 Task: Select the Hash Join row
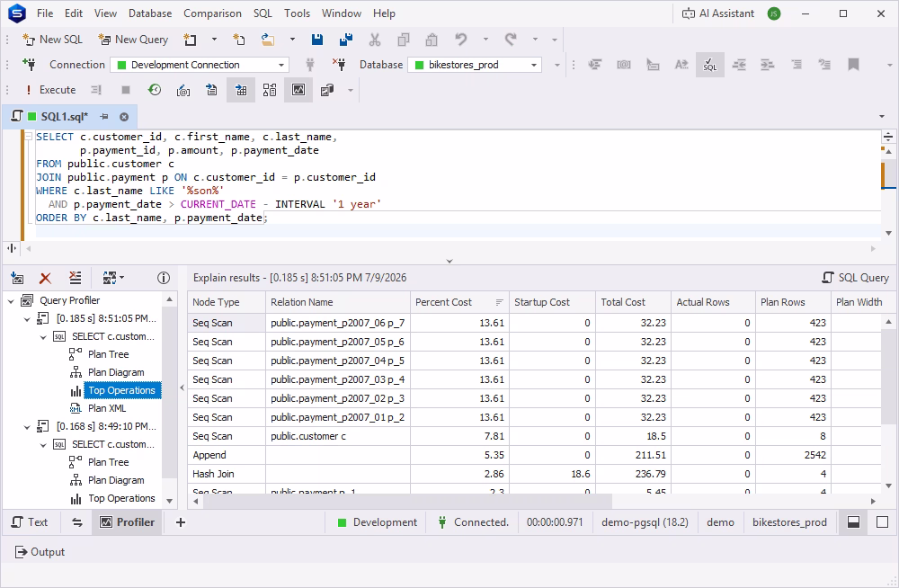pos(534,475)
